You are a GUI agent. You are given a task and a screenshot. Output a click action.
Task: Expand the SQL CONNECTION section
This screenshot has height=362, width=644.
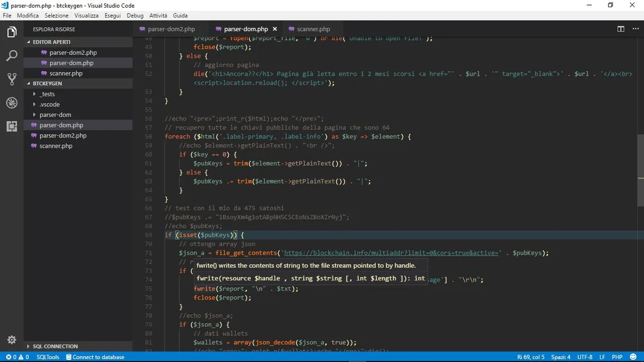pyautogui.click(x=28, y=346)
